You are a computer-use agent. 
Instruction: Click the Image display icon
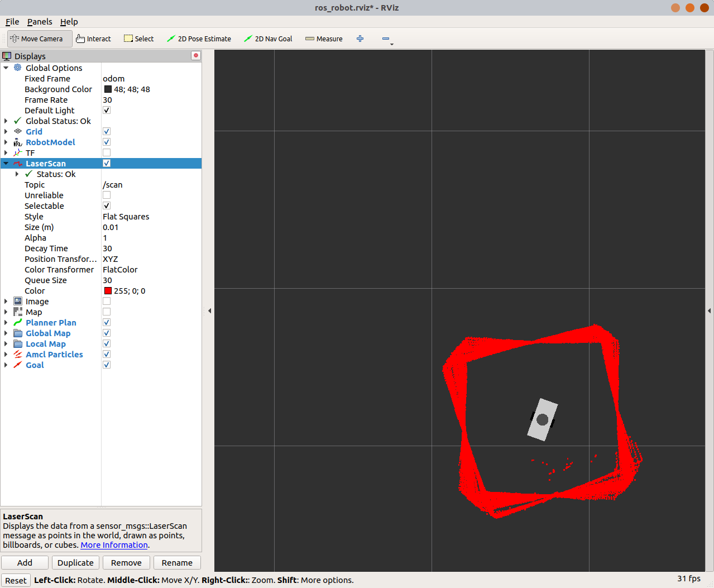[18, 301]
